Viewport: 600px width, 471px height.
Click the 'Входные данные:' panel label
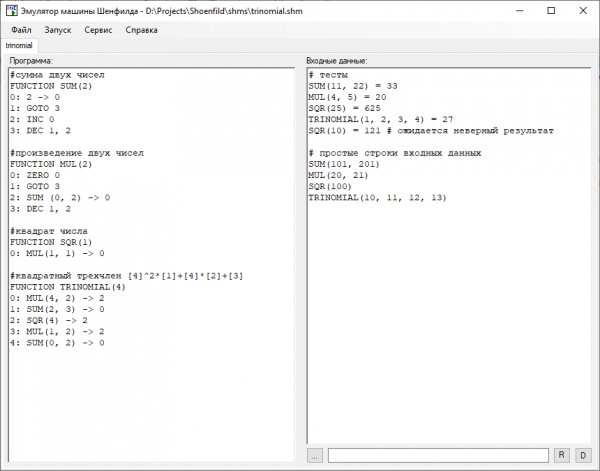(x=337, y=60)
